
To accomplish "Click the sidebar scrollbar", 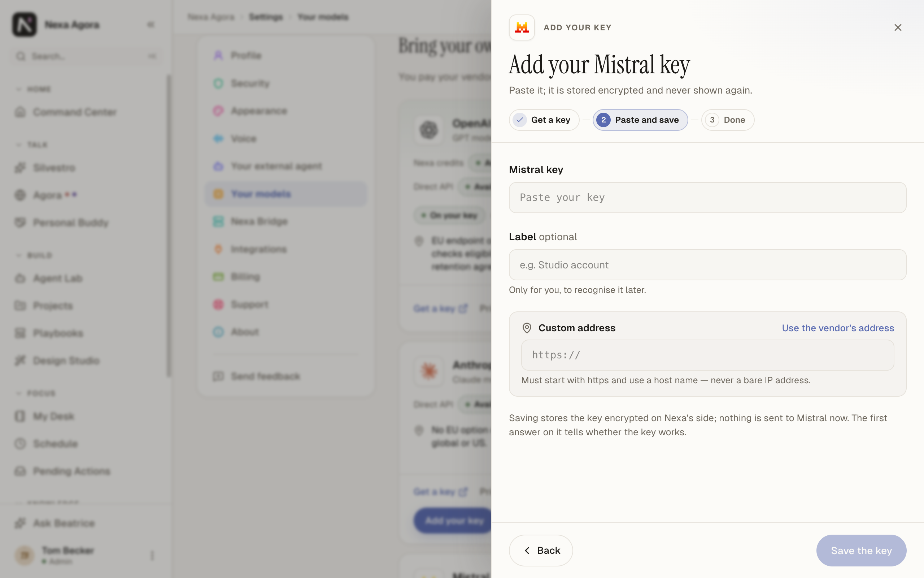I will coord(169,225).
